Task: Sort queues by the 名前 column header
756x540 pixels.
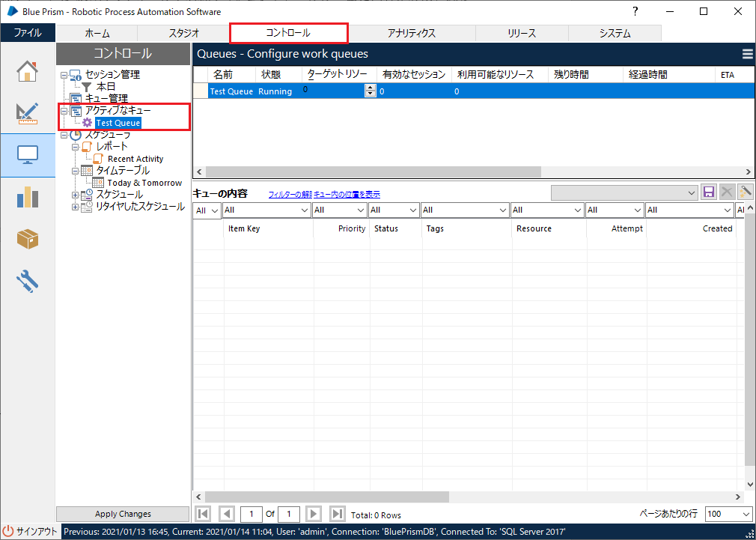Action: coord(232,75)
